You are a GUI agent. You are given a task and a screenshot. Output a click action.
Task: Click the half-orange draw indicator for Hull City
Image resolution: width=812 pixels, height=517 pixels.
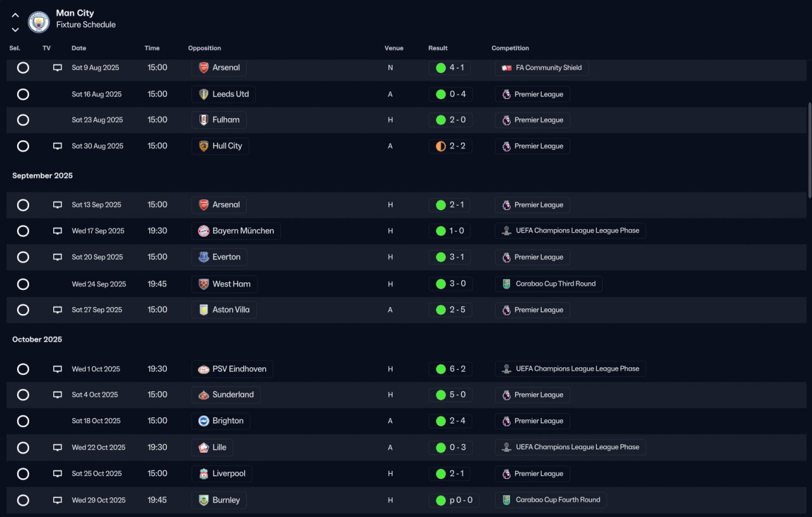click(441, 147)
